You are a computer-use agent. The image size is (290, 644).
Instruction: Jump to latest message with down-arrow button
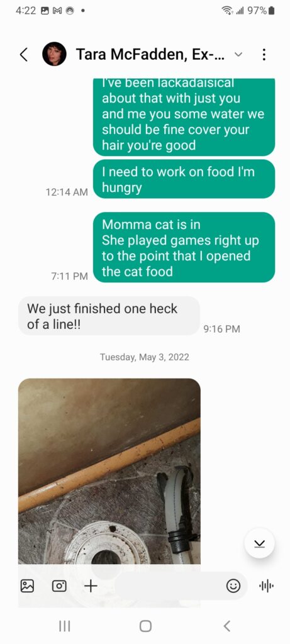coord(260,543)
